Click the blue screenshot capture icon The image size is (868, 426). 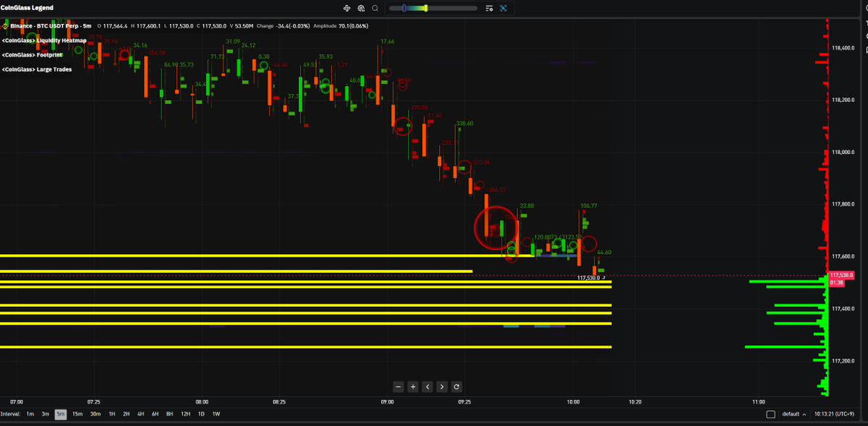(503, 8)
